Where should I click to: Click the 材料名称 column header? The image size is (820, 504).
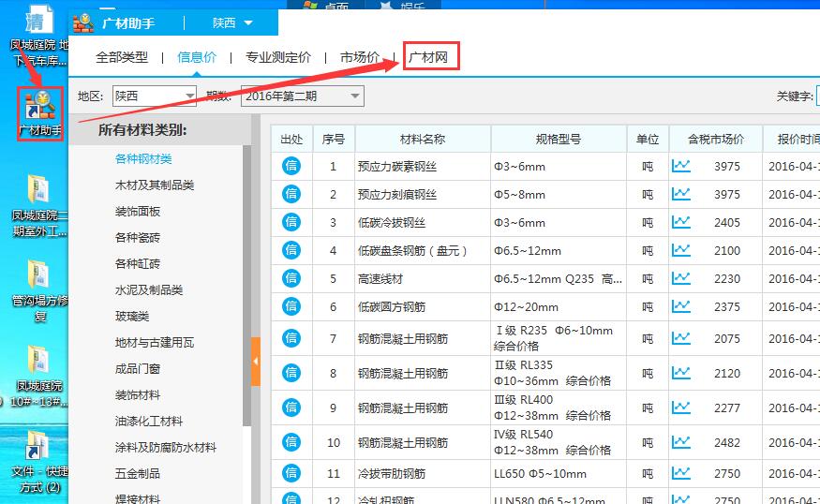tap(423, 139)
